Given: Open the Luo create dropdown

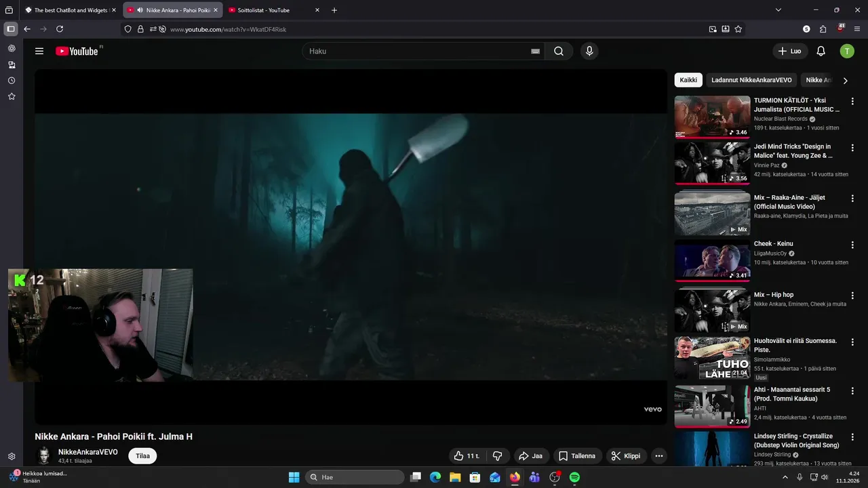Looking at the screenshot, I should (x=790, y=51).
